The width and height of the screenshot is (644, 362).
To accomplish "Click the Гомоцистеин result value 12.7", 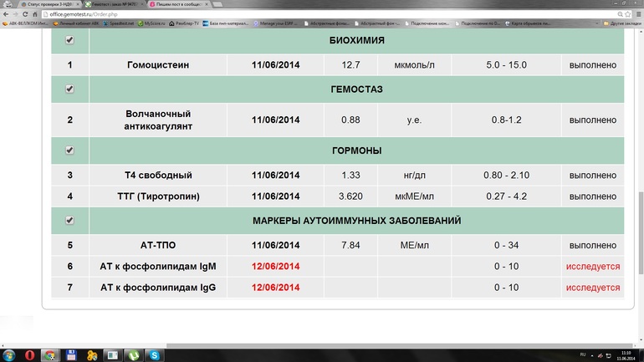I will point(350,65).
